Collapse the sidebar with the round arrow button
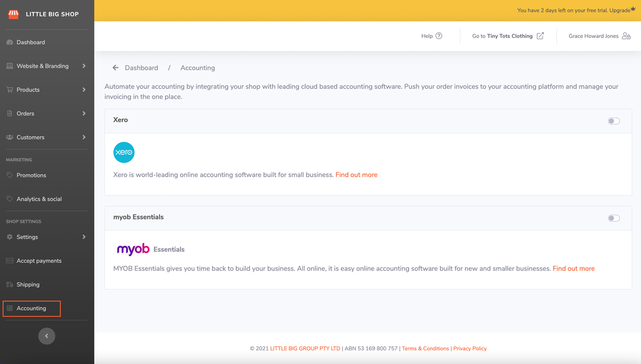The image size is (641, 364). pyautogui.click(x=47, y=336)
